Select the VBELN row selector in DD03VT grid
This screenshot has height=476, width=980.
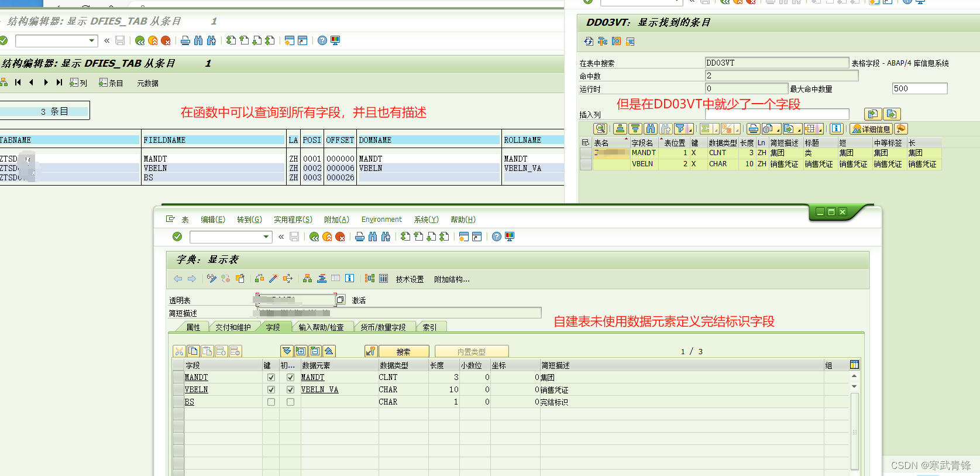point(586,164)
